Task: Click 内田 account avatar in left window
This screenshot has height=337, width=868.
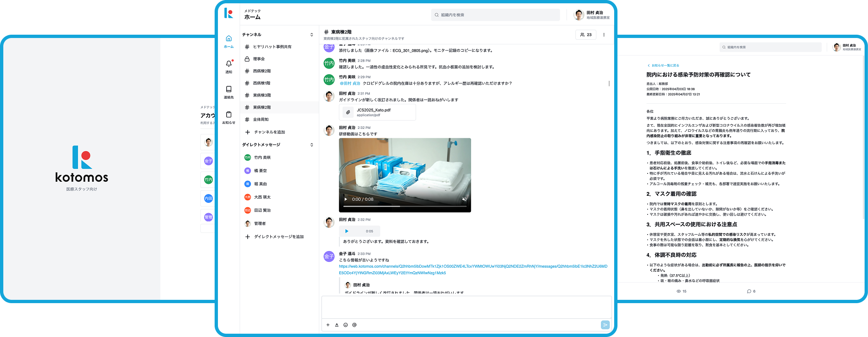Action: pos(208,198)
